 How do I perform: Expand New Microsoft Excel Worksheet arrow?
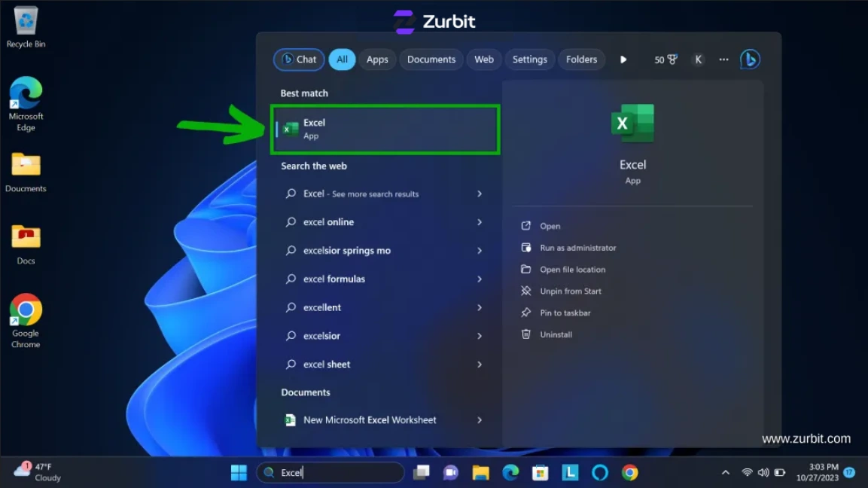click(x=480, y=420)
